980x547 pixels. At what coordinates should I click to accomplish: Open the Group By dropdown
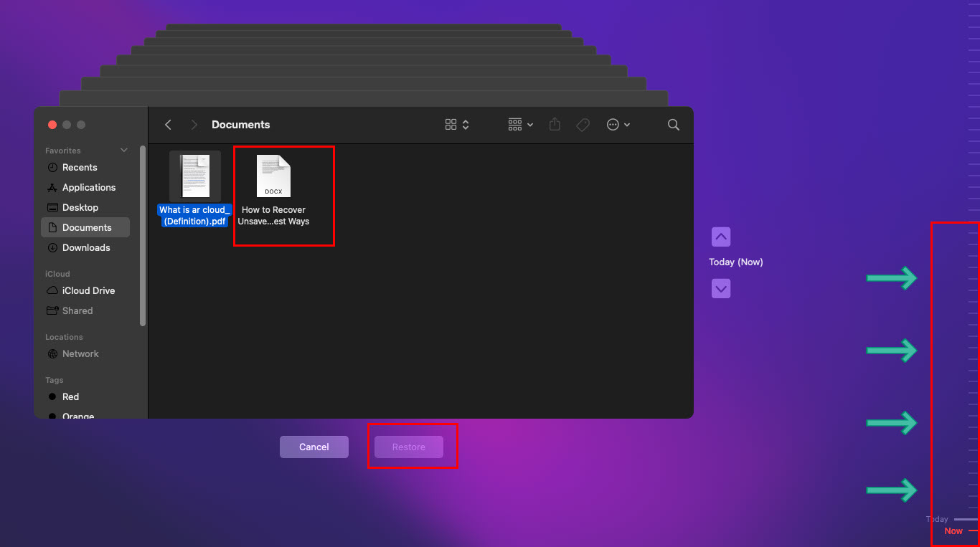click(520, 125)
